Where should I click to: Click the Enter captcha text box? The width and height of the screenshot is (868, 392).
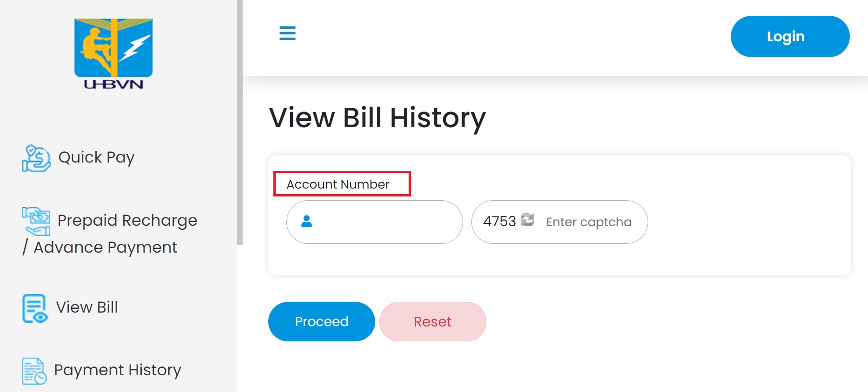589,222
